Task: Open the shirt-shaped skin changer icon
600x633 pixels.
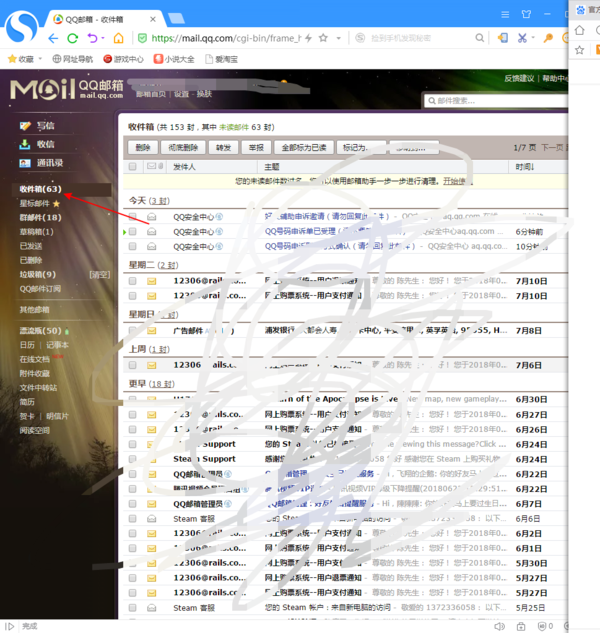Action: (526, 15)
